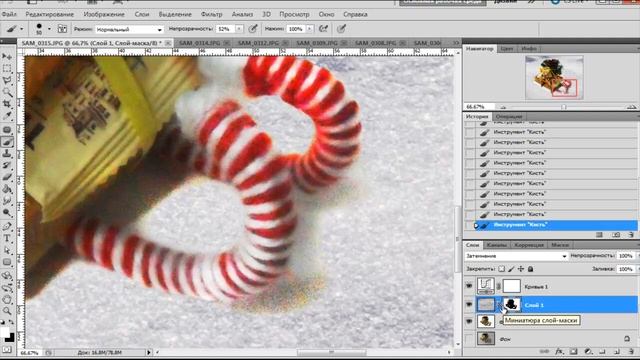The width and height of the screenshot is (640, 360).
Task: Click the foreground color swatch
Action: click(5, 332)
